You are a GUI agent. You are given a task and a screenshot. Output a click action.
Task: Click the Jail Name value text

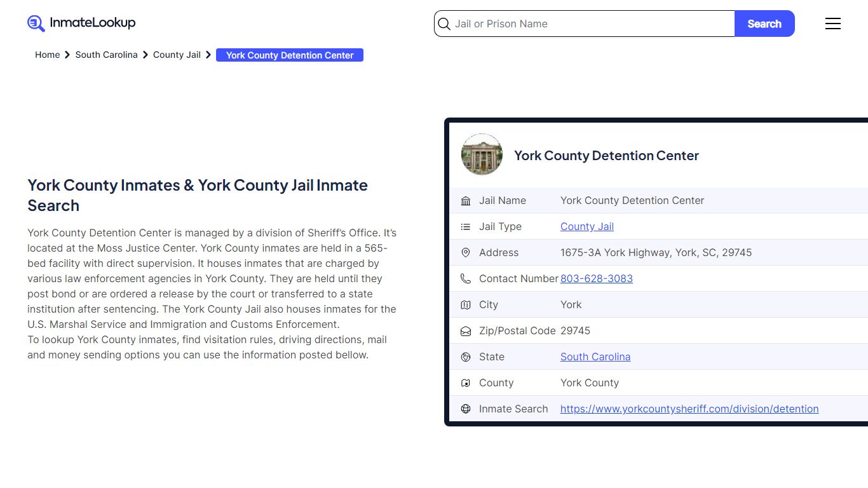(x=632, y=200)
